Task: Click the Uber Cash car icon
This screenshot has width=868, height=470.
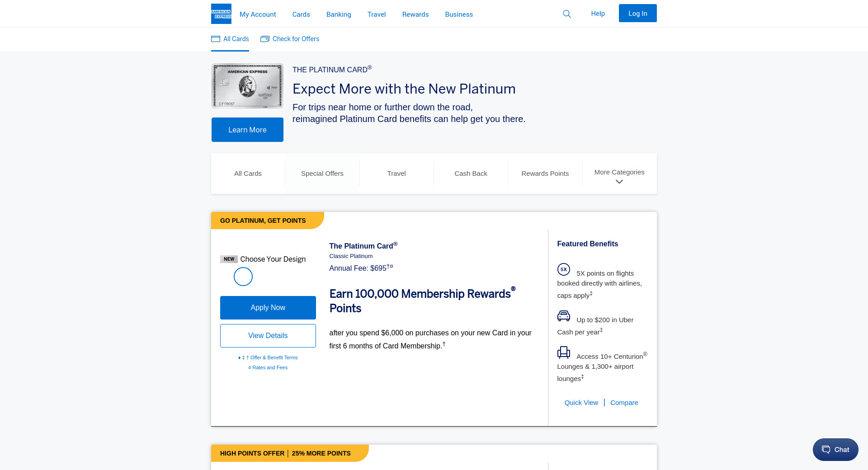Action: click(564, 316)
